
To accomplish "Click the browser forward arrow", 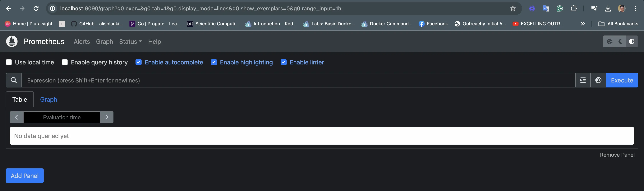I will [x=22, y=8].
